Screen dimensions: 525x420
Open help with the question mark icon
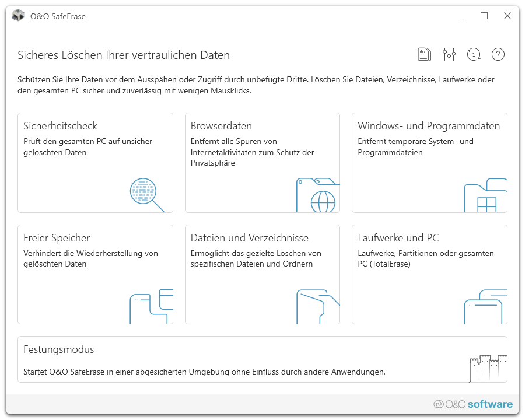coord(498,55)
